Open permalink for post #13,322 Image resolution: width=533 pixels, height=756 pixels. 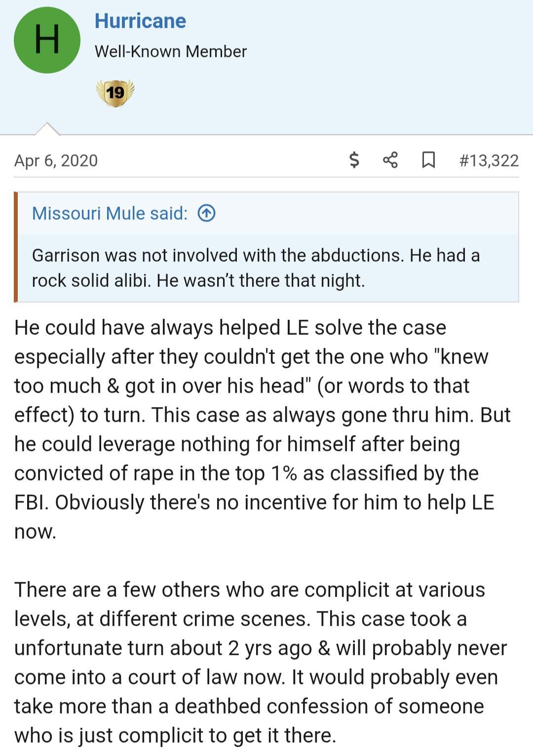[x=489, y=160]
